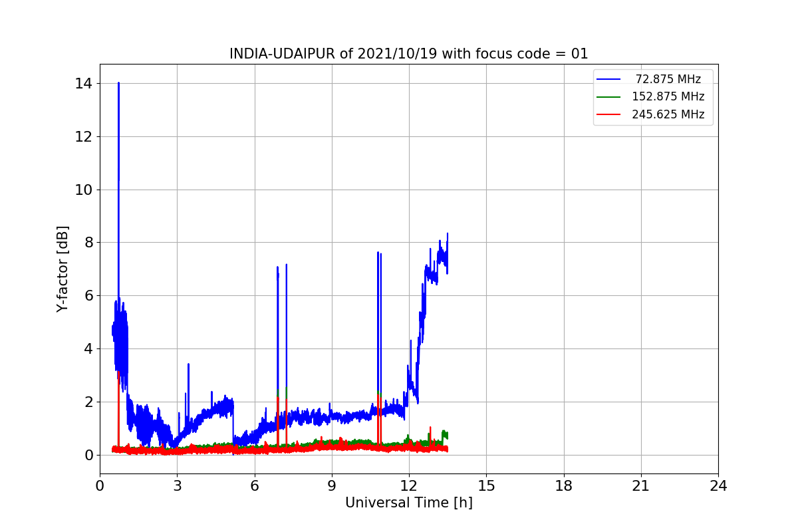
Task: Click the tallest blue spike peak near 14 dB
Action: point(118,83)
